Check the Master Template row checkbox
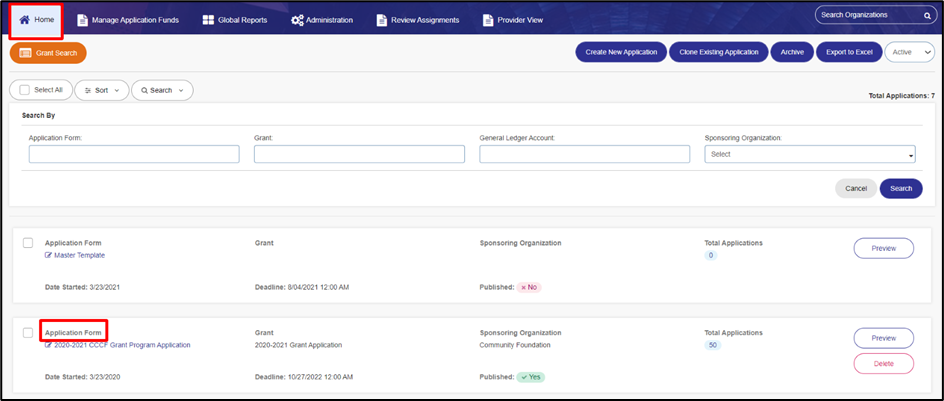The width and height of the screenshot is (944, 401). tap(28, 243)
